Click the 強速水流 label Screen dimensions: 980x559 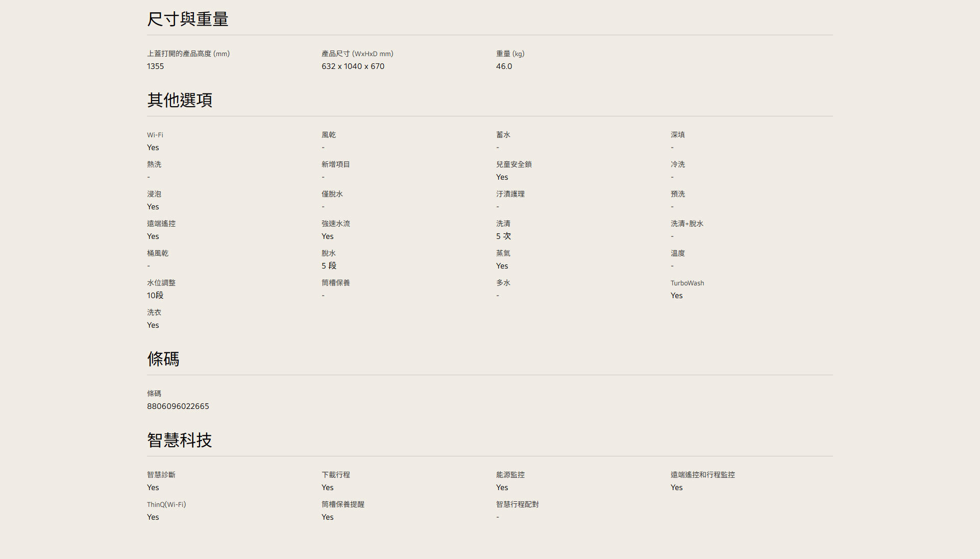click(335, 224)
